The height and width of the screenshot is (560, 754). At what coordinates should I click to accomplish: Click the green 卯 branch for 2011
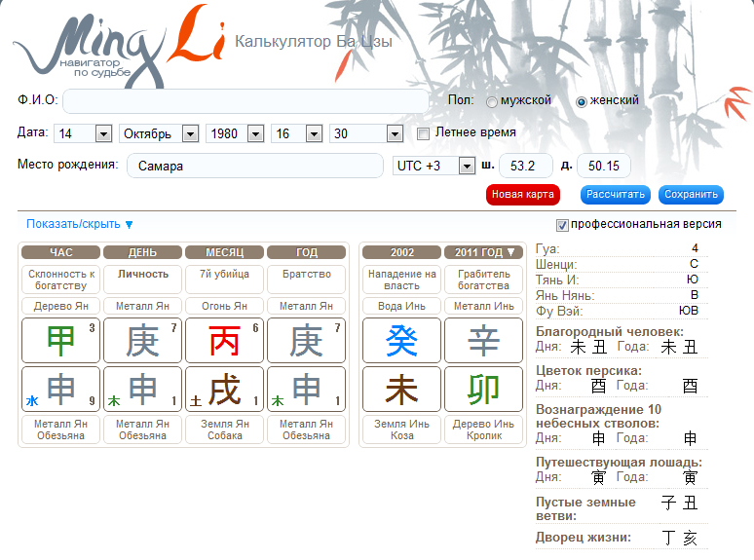click(x=483, y=390)
